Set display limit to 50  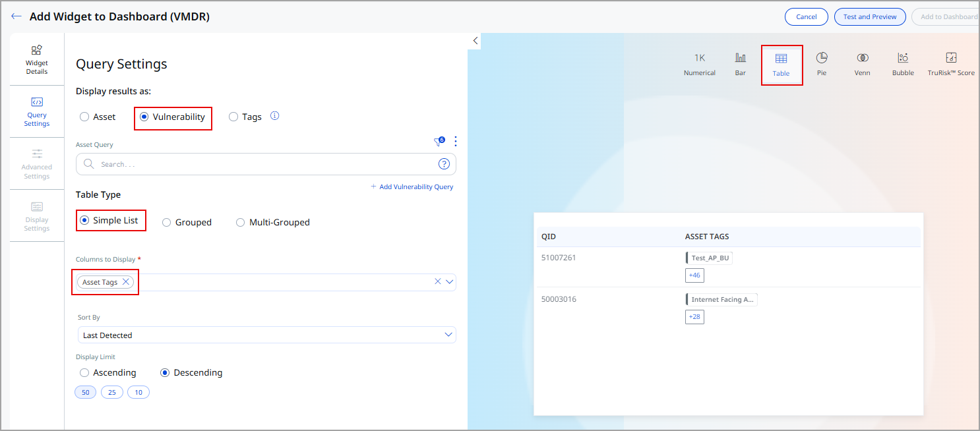[x=86, y=392]
